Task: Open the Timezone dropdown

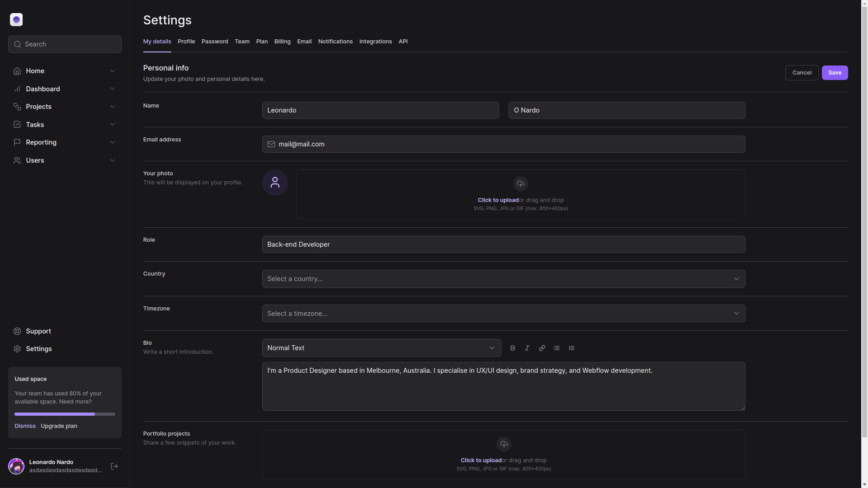Action: point(503,314)
